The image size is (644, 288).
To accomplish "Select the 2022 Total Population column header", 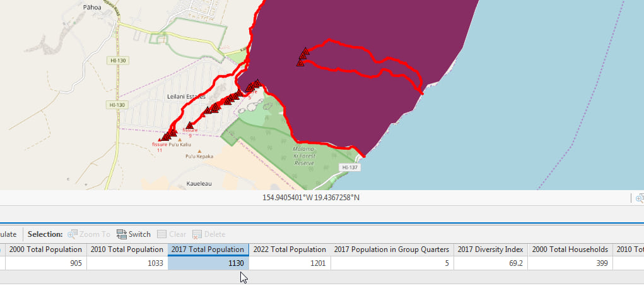I will pos(290,249).
